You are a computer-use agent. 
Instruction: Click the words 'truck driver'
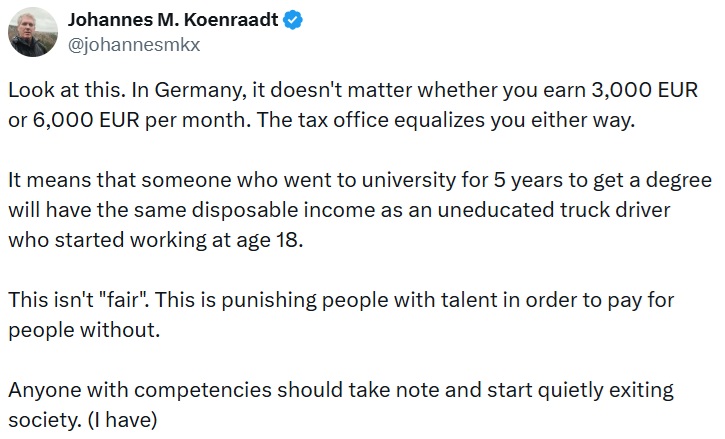pyautogui.click(x=615, y=210)
